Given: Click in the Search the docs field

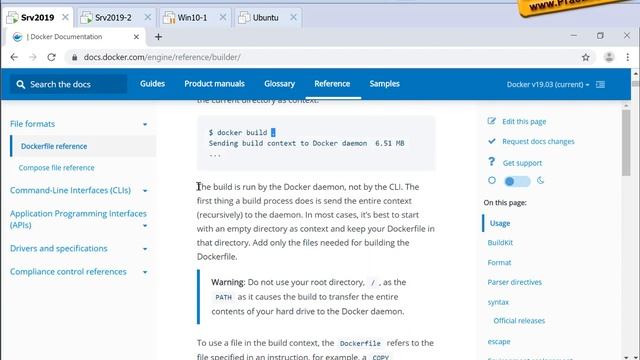Looking at the screenshot, I should tap(69, 84).
